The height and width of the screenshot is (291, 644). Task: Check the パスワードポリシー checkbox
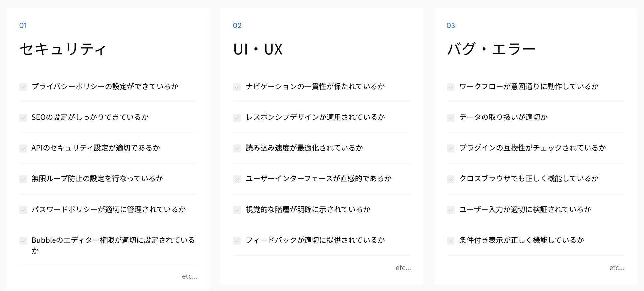point(23,210)
